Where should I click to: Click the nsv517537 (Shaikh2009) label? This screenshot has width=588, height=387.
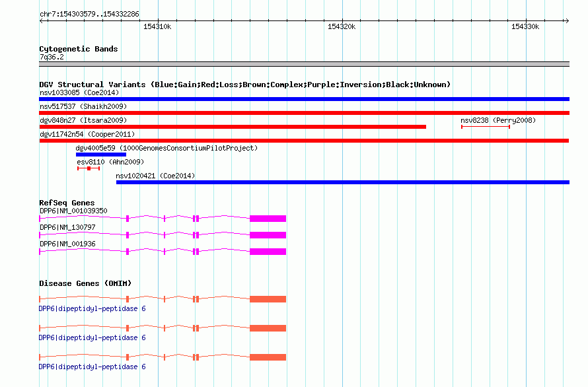[83, 106]
